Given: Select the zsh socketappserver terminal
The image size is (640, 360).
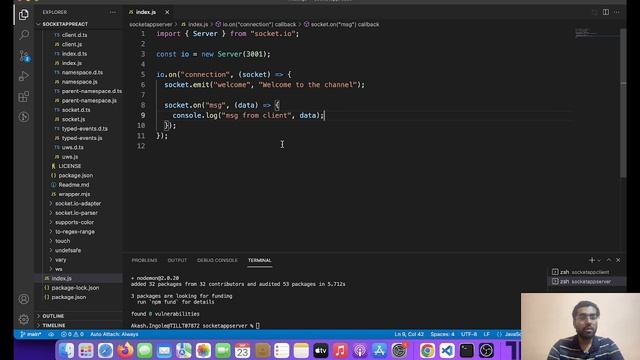Looking at the screenshot, I should point(585,281).
